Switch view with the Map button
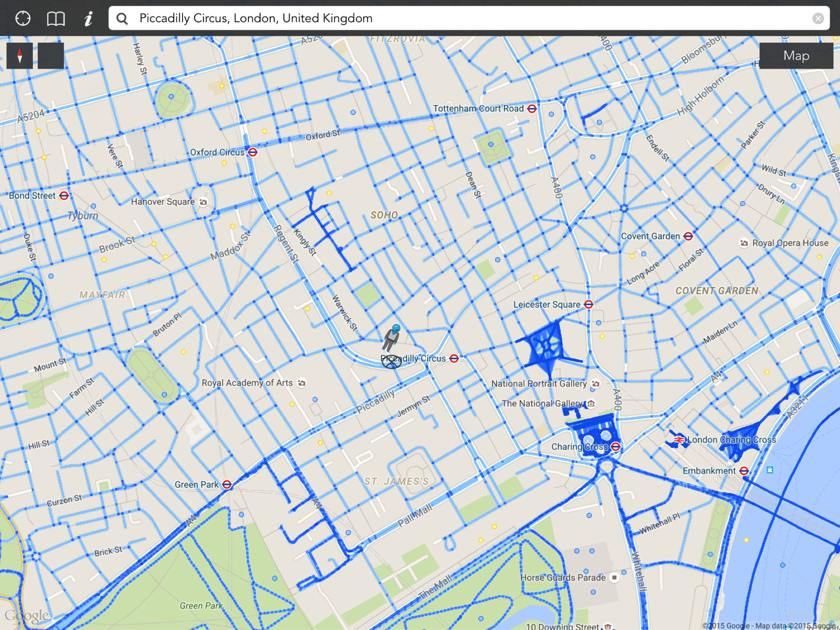The image size is (840, 630). pyautogui.click(x=796, y=56)
